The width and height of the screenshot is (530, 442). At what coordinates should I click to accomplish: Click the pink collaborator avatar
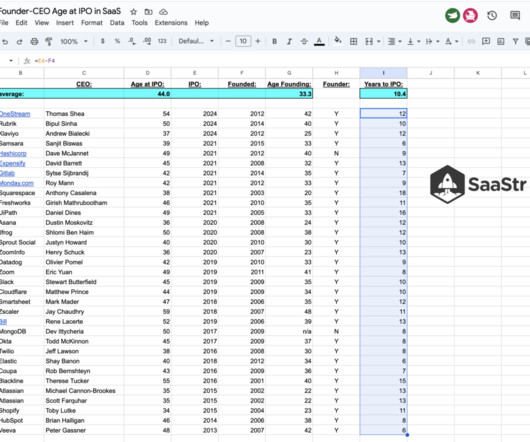pyautogui.click(x=470, y=15)
